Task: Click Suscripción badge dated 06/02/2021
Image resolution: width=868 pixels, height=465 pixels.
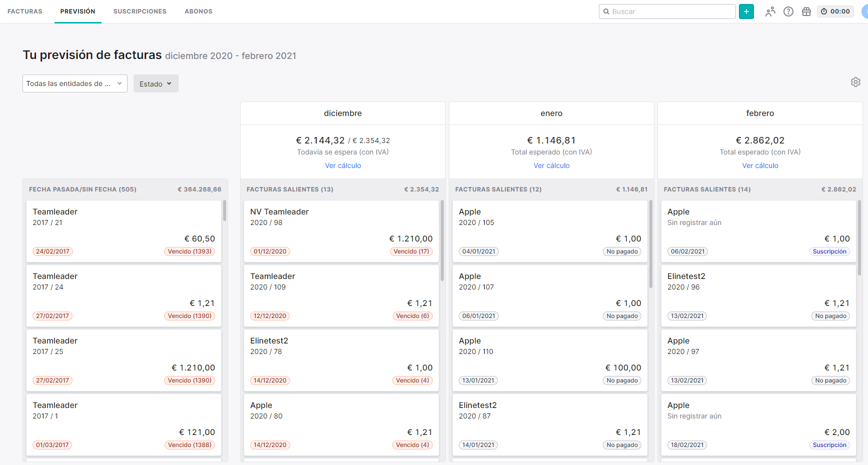Action: pos(829,251)
